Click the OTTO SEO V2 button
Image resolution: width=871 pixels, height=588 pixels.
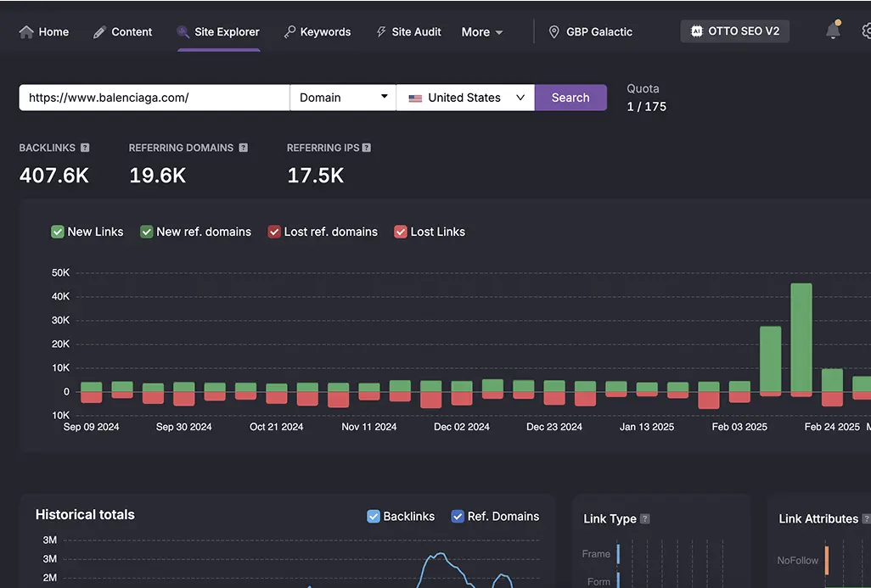pos(735,31)
